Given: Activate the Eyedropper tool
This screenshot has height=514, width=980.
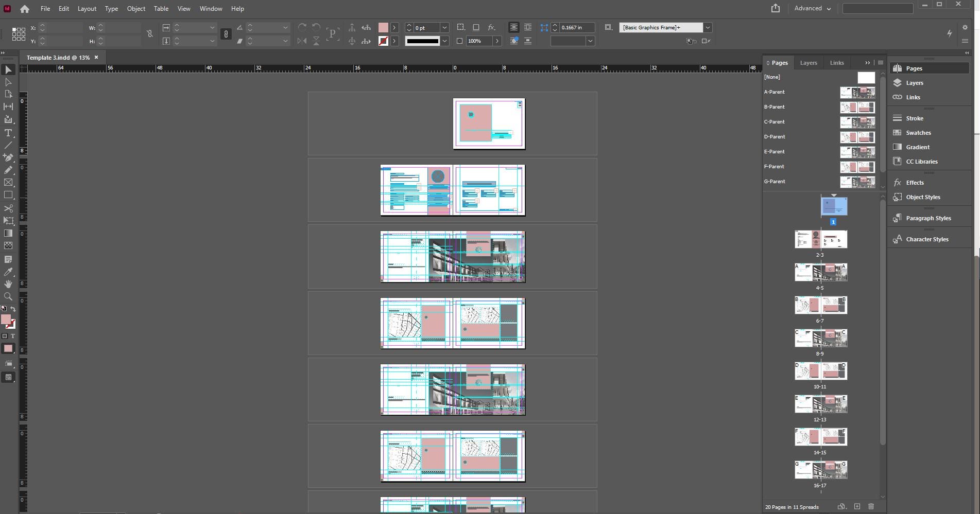Looking at the screenshot, I should pos(8,272).
